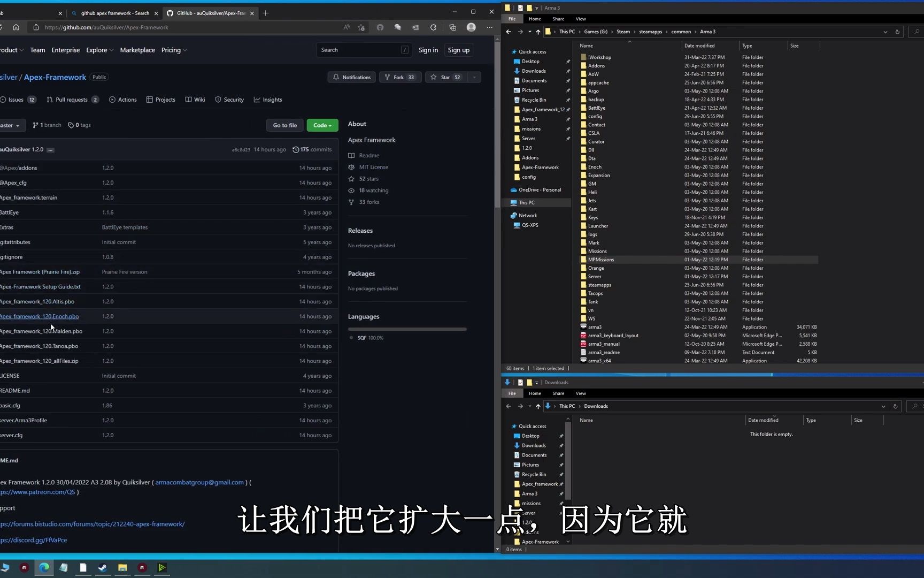Open the Explore menu in GitHub header
This screenshot has height=578, width=924.
(99, 50)
